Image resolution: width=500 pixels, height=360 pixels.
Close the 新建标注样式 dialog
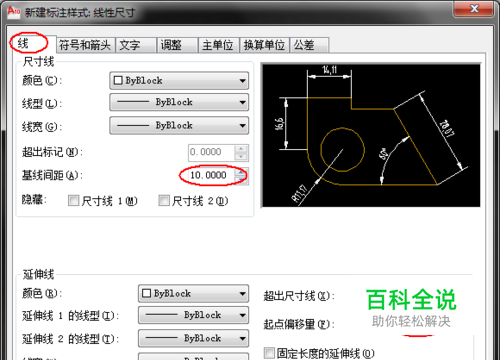pyautogui.click(x=474, y=8)
